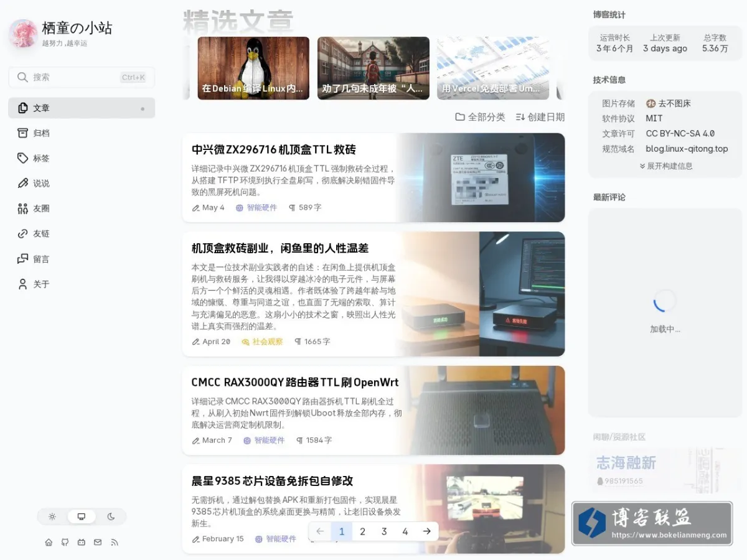
Task: Open the 去不图床 image host link
Action: [x=669, y=103]
